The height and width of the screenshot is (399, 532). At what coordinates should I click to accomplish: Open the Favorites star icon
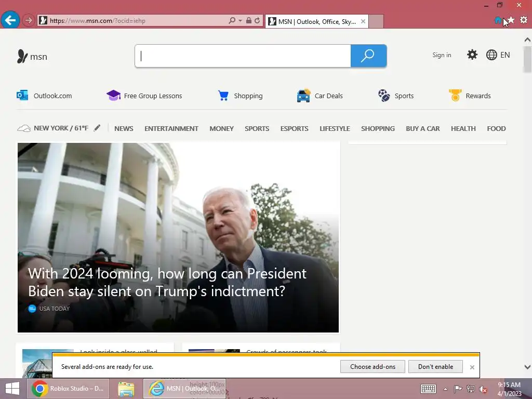[511, 20]
